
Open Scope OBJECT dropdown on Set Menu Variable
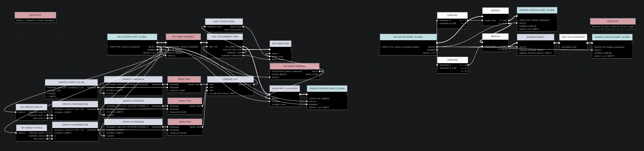pyautogui.click(x=179, y=53)
